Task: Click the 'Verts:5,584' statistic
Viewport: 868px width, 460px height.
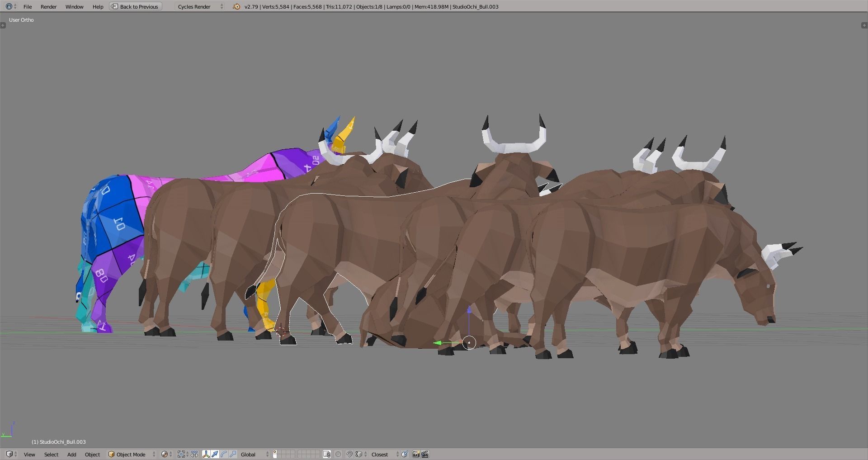Action: [275, 7]
